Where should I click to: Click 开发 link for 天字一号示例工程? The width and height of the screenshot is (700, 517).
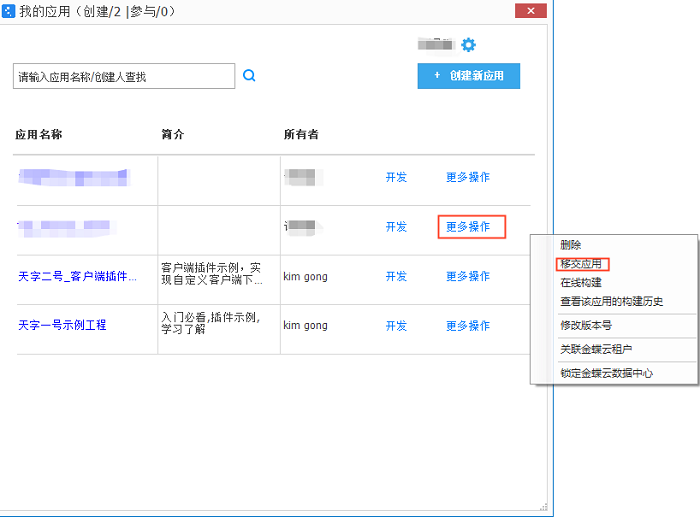pos(396,326)
